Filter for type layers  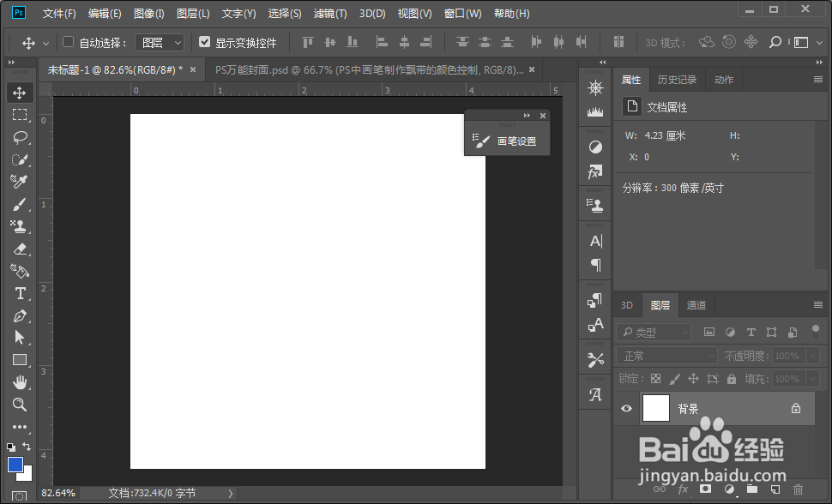click(751, 332)
